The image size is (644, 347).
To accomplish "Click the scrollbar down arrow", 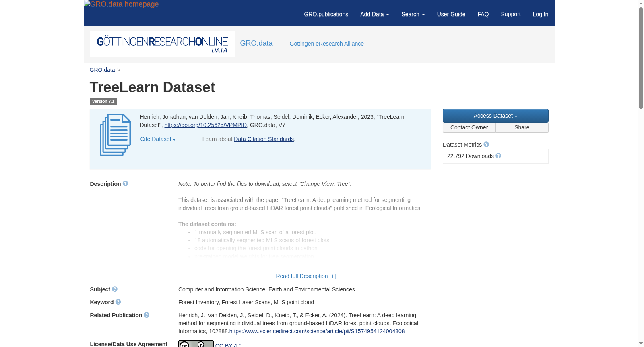I will tap(641, 343).
